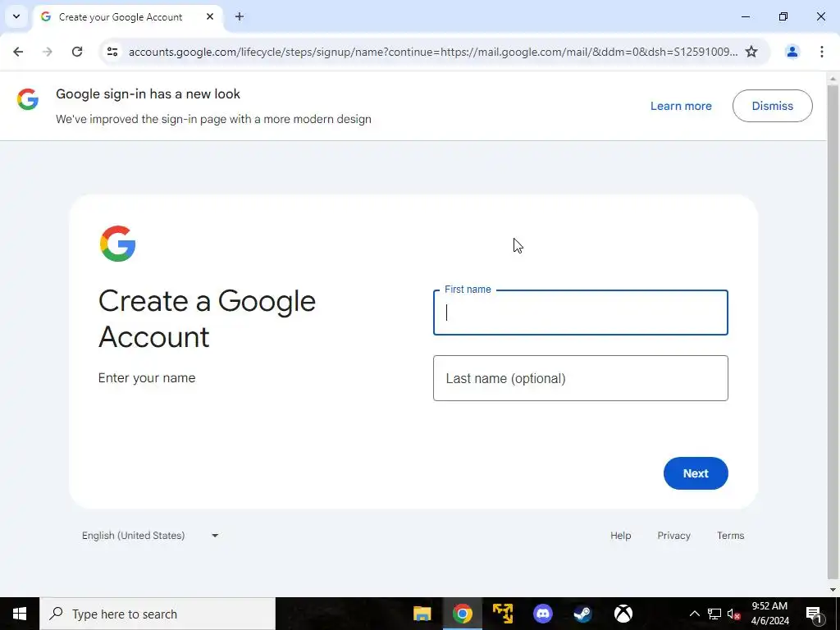Viewport: 840px width, 630px height.
Task: Open the Terms link
Action: click(731, 536)
